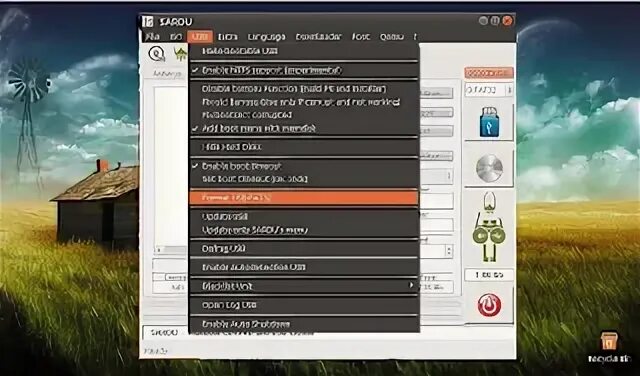Toggle Enable boot timeout option

click(x=304, y=166)
